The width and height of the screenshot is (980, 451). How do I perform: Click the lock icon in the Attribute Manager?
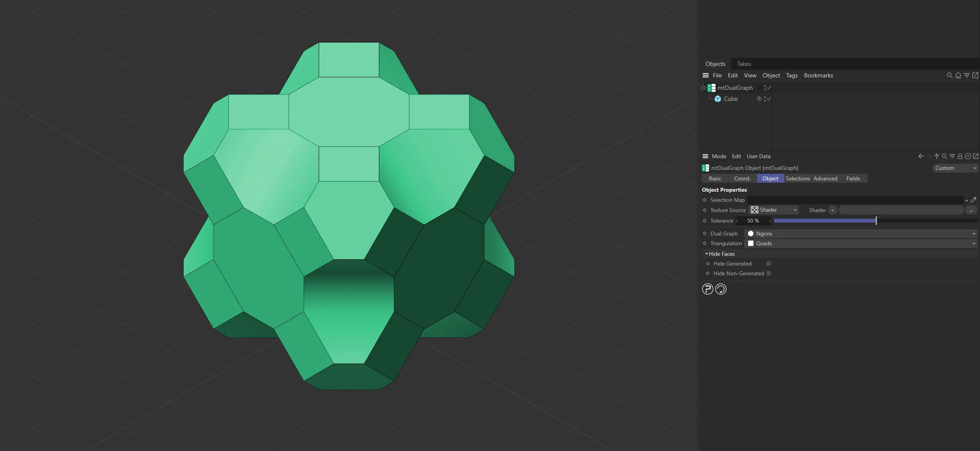tap(960, 156)
